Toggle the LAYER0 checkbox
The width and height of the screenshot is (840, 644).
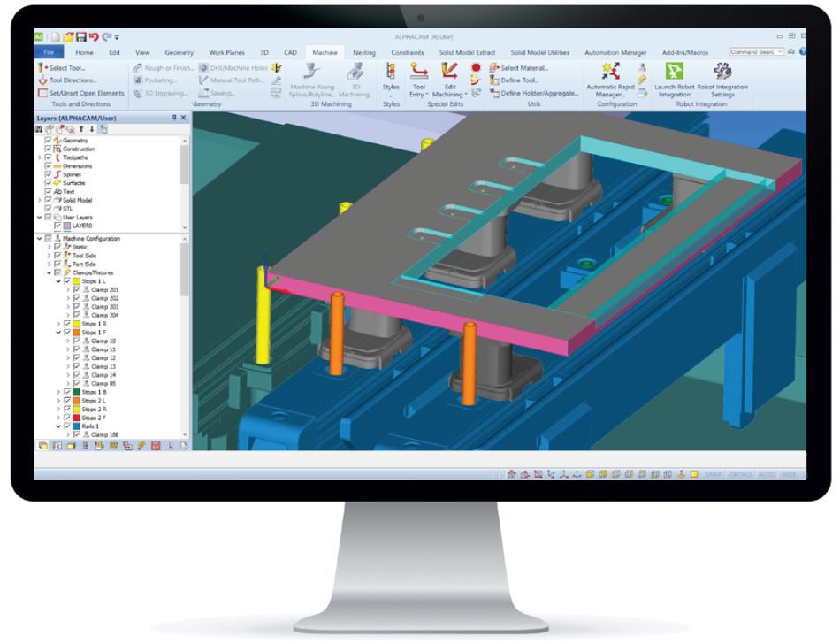(x=57, y=226)
